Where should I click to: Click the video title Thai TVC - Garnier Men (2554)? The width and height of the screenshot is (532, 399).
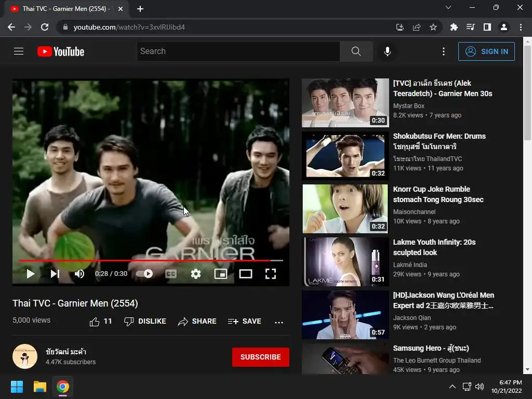[x=75, y=303]
